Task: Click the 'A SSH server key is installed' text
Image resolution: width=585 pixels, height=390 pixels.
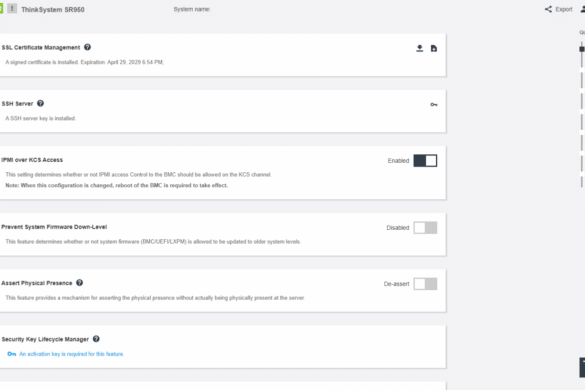Action: tap(40, 118)
